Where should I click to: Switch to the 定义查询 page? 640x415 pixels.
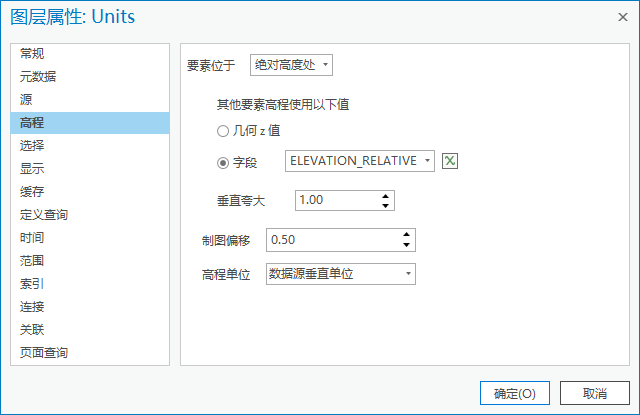click(x=44, y=215)
